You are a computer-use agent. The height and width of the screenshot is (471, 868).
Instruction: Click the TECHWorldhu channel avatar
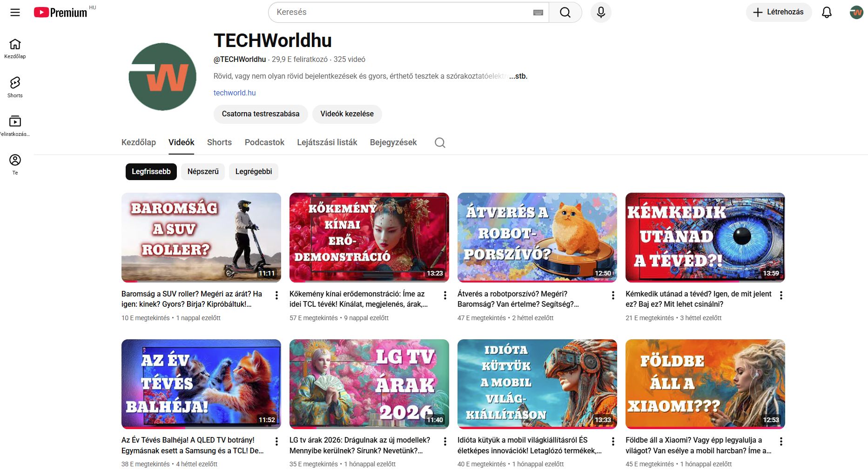(x=162, y=77)
